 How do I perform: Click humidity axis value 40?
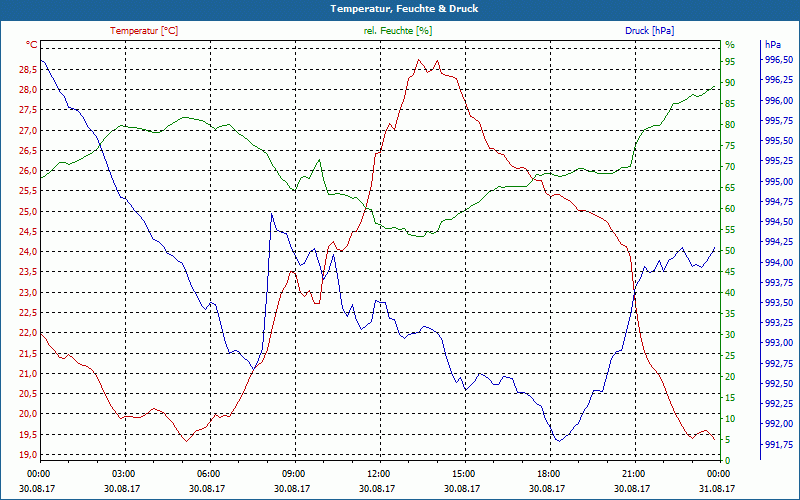click(x=730, y=293)
